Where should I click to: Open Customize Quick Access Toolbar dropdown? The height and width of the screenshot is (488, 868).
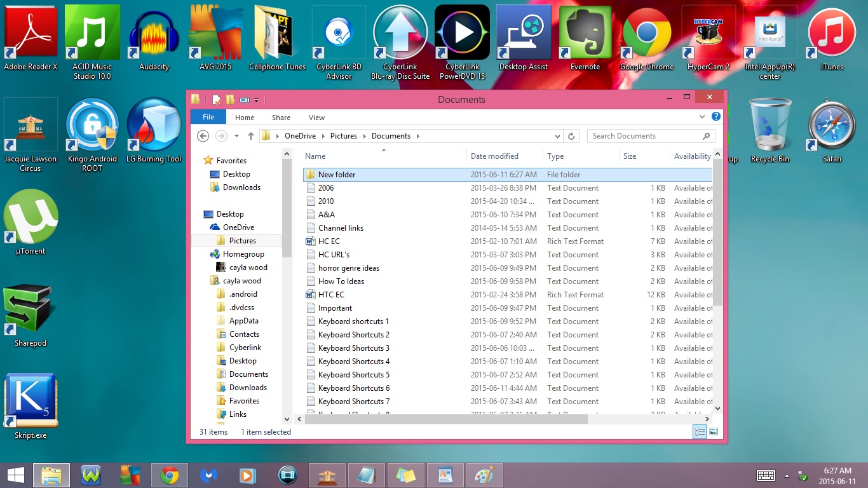tap(256, 100)
